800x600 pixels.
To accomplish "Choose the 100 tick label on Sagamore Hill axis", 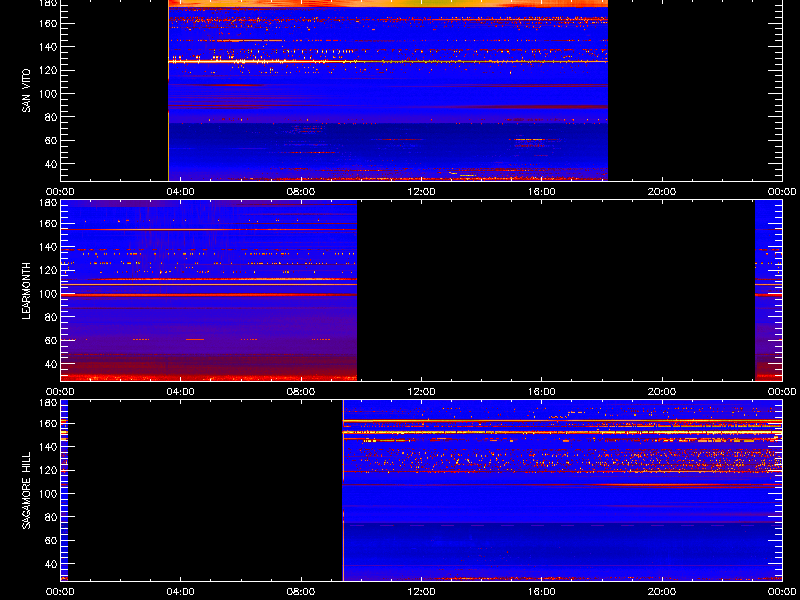I will [x=50, y=494].
